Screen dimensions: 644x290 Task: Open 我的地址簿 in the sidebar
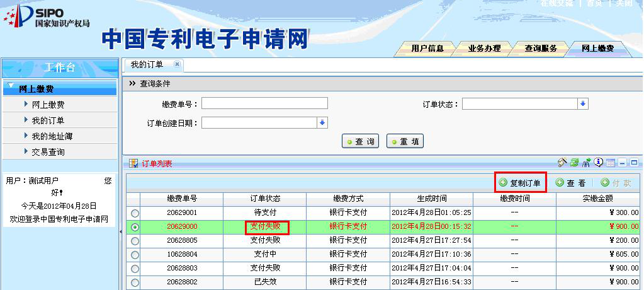tap(57, 136)
